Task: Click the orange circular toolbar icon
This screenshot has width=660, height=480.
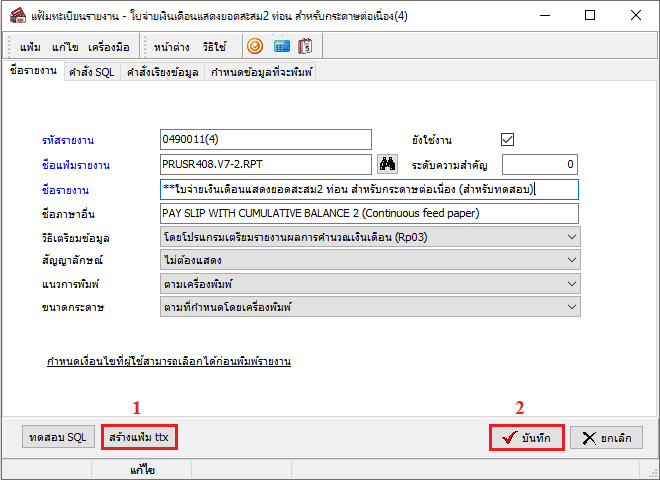Action: pos(255,46)
